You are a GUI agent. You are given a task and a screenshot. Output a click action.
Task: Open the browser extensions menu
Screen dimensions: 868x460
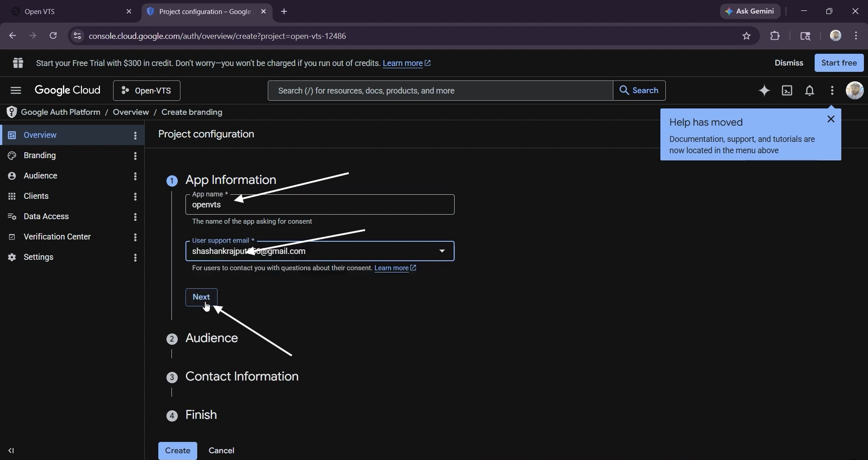[x=775, y=36]
